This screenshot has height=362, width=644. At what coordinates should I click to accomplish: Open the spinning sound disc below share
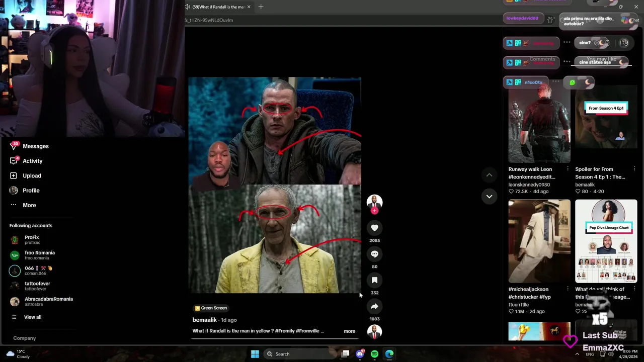(x=374, y=332)
